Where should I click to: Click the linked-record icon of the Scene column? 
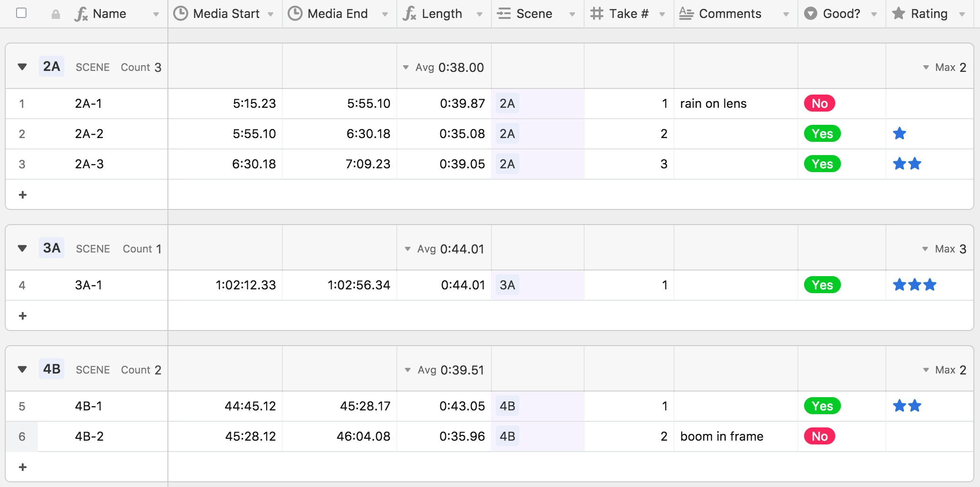click(504, 14)
